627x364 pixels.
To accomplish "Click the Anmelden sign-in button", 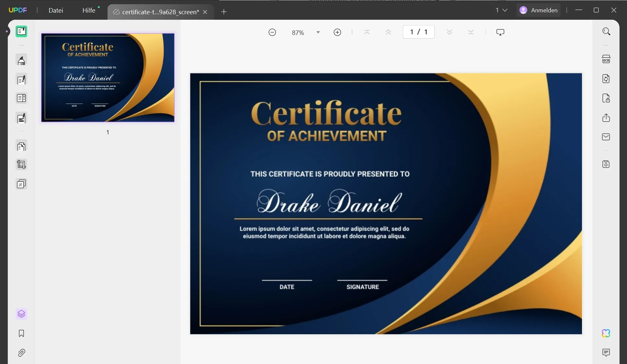I will 539,10.
